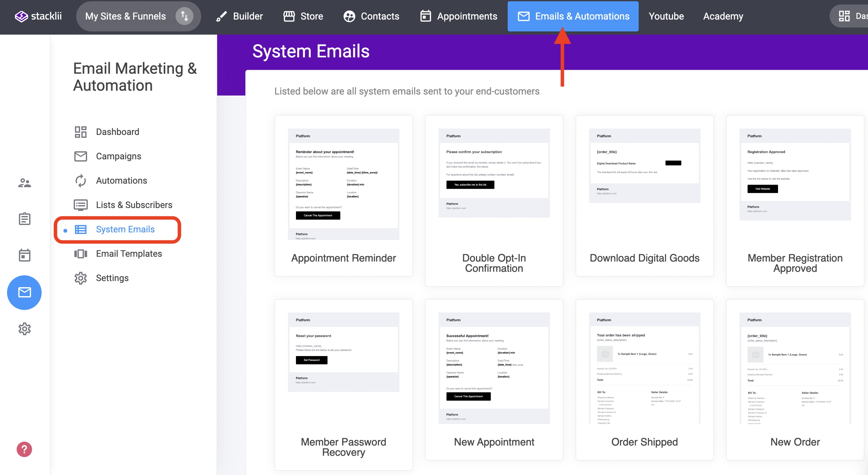Screen dimensions: 868x475
Task: Open Lists & Subscribers section
Action: 134,205
